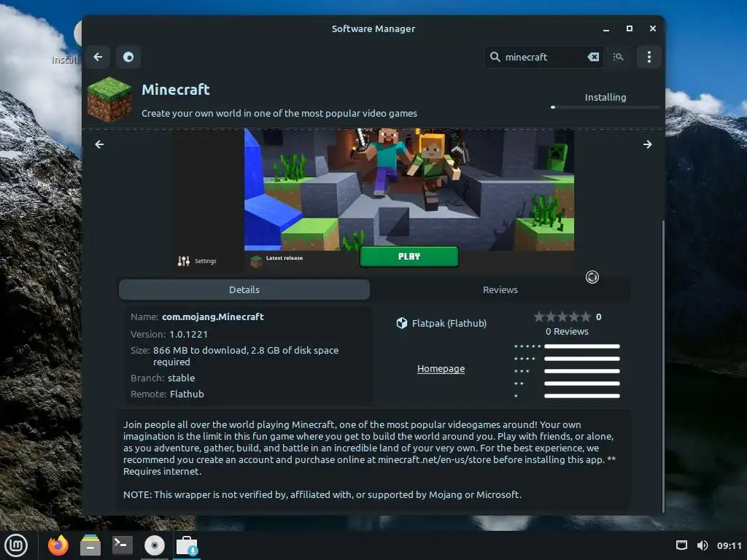Click the spinner activity icon beside back
This screenshot has height=560, width=747.
[128, 57]
